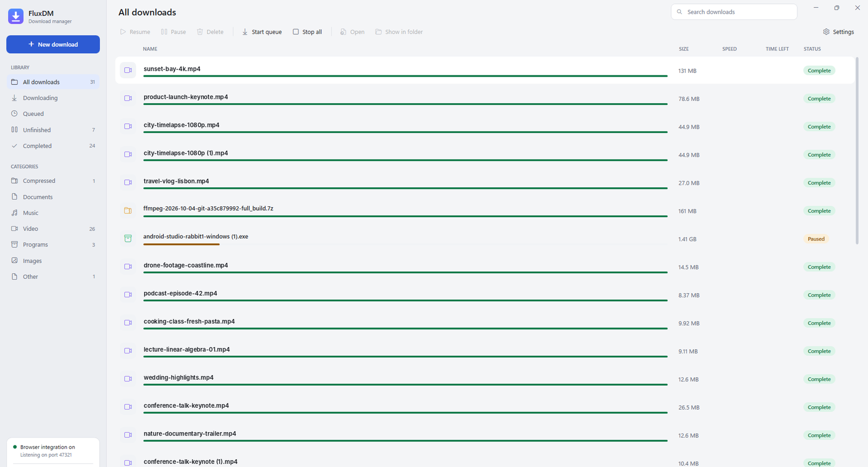868x467 pixels.
Task: Click the video icon beside drone-footage-coastline.mp4
Action: tap(128, 267)
